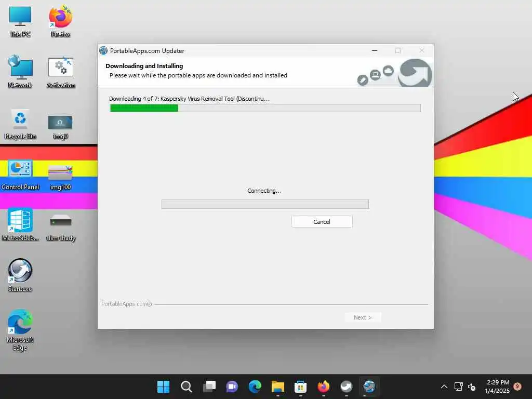Select the Recycle Bin icon
The image size is (532, 399).
20,124
